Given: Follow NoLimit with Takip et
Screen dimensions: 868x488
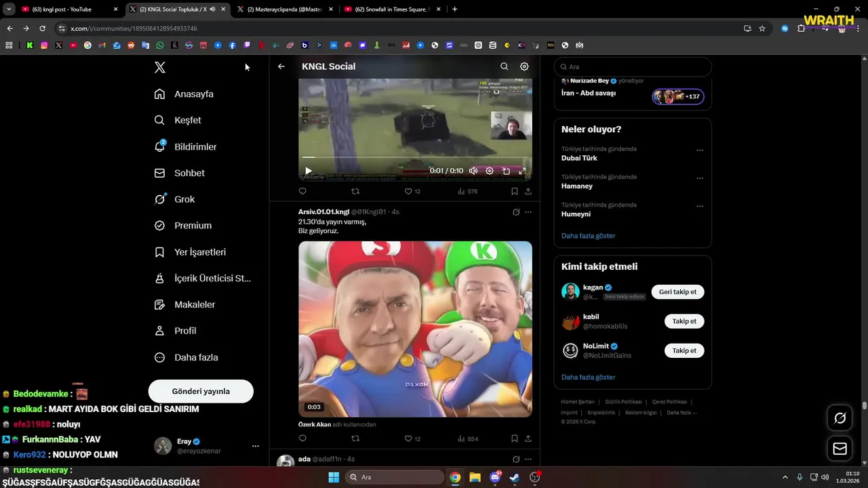Looking at the screenshot, I should (684, 350).
